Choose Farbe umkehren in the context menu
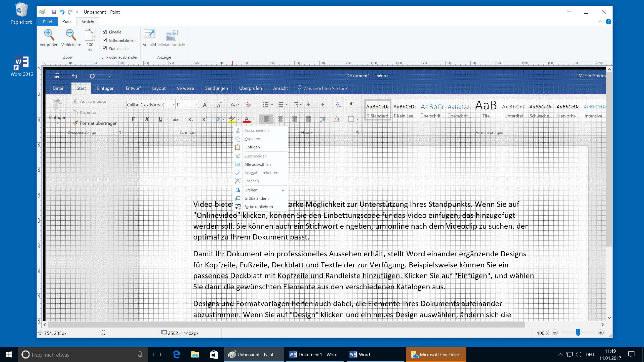 pyautogui.click(x=261, y=207)
